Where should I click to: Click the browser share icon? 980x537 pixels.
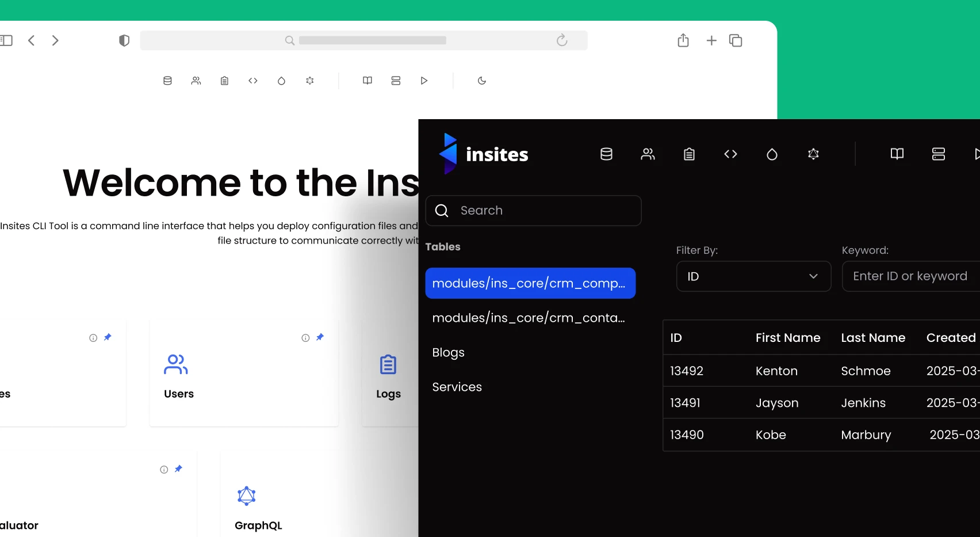(x=683, y=40)
